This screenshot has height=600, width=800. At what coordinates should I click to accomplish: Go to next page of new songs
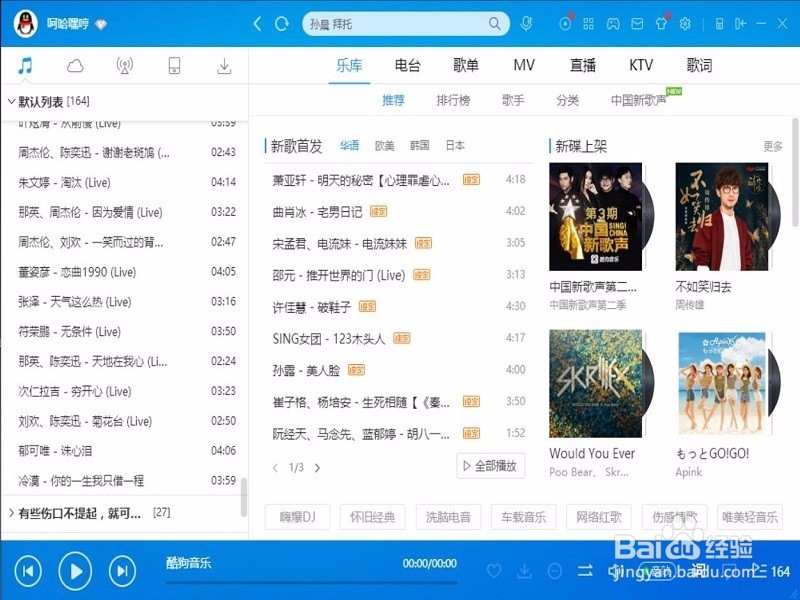tap(317, 467)
